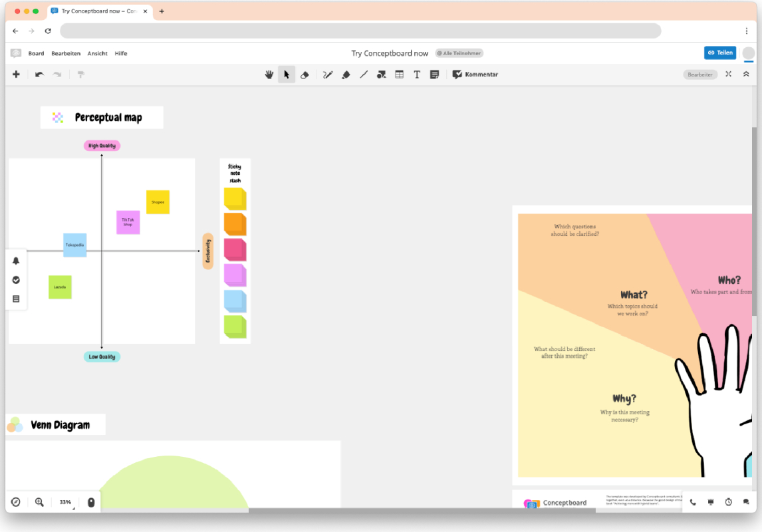
Task: Open the board outline list panel
Action: coord(16,299)
